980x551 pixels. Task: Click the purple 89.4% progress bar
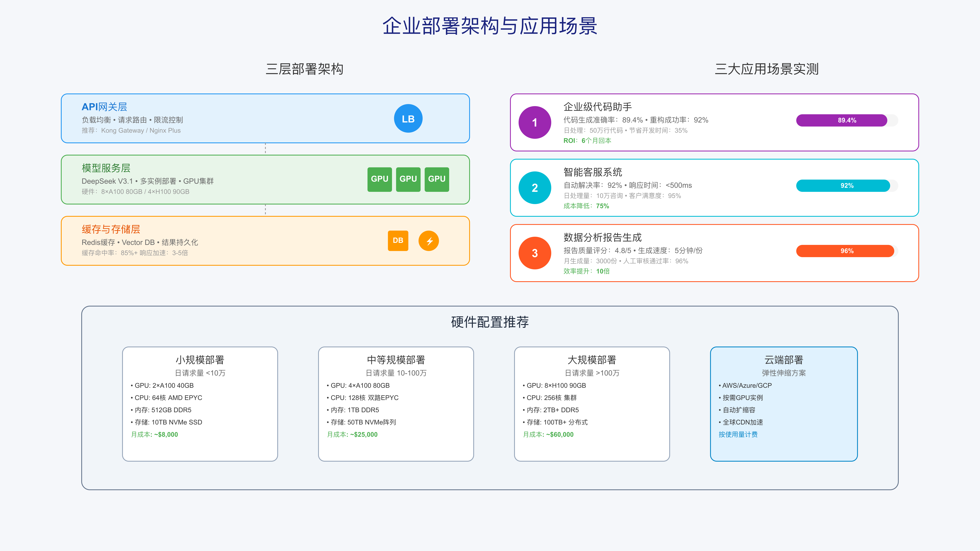point(847,120)
